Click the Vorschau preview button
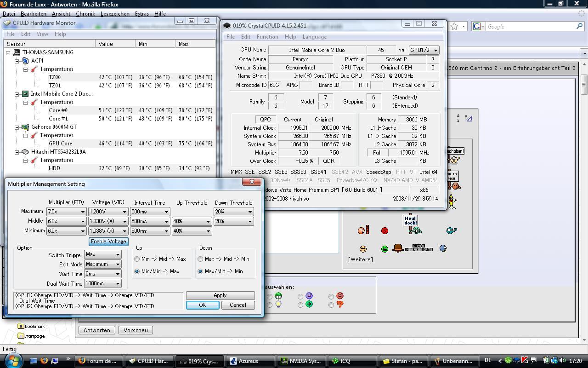This screenshot has height=368, width=588. (x=136, y=330)
